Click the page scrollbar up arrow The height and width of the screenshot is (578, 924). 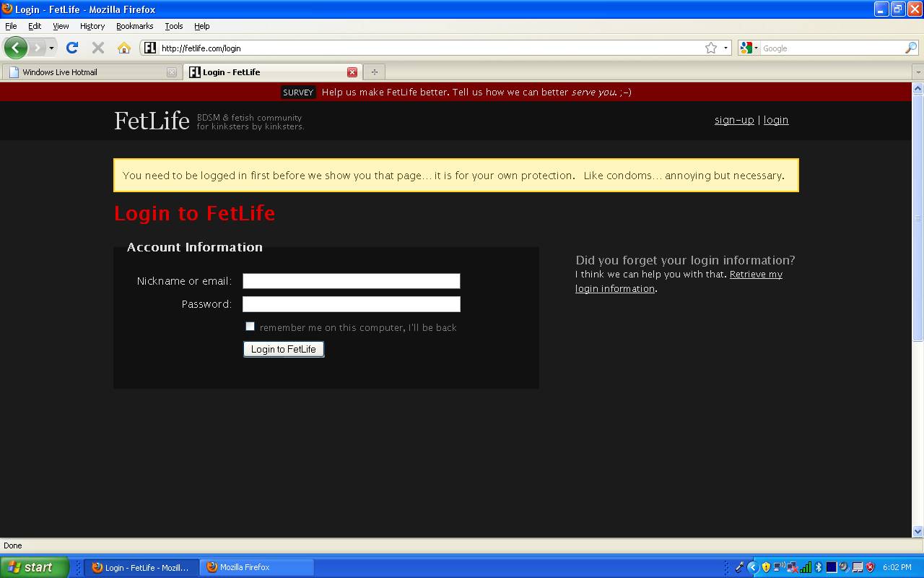point(918,89)
